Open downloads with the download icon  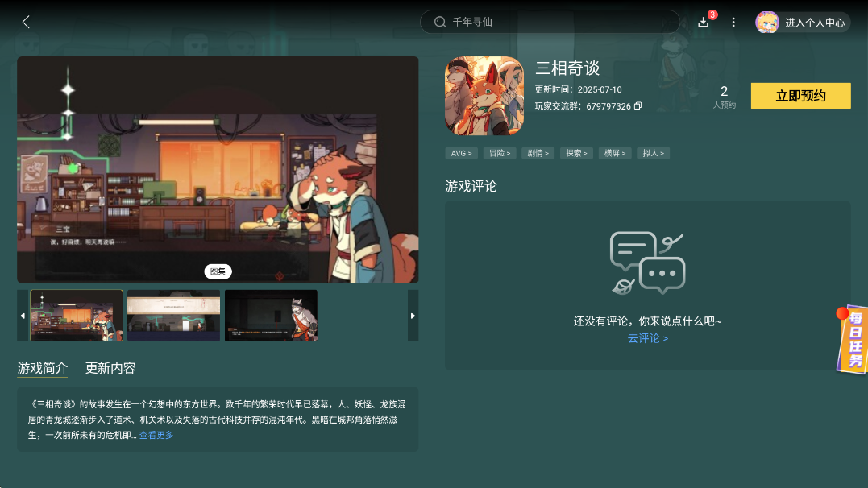pos(703,22)
